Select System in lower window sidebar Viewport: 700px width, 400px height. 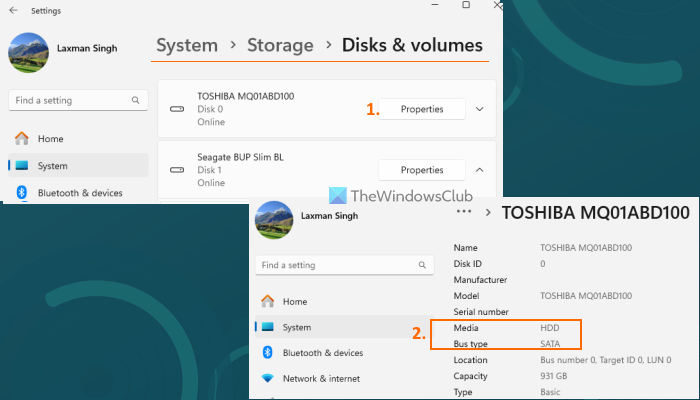point(345,327)
